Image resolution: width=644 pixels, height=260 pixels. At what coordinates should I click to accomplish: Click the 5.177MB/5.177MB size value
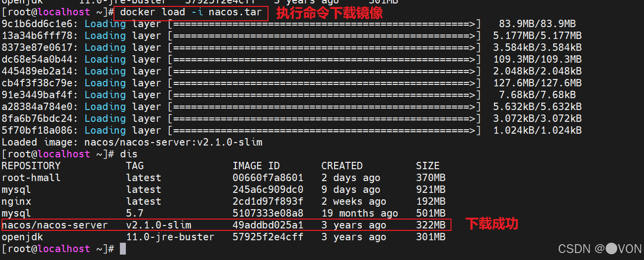point(537,36)
